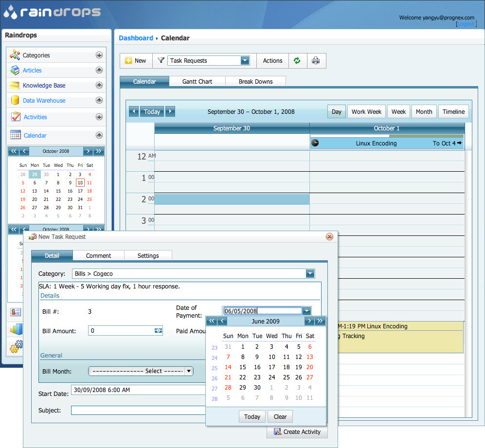The width and height of the screenshot is (485, 448).
Task: Open the Bill Month select dropdown
Action: pyautogui.click(x=189, y=371)
